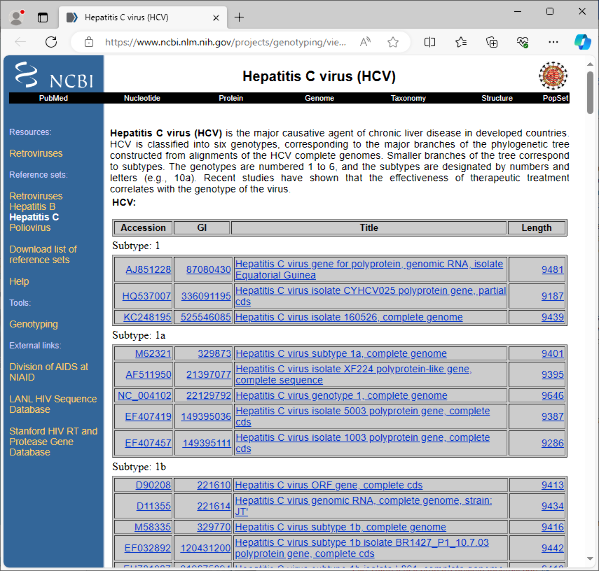This screenshot has height=571, width=599.
Task: Open the Copilot sidebar
Action: pyautogui.click(x=582, y=42)
